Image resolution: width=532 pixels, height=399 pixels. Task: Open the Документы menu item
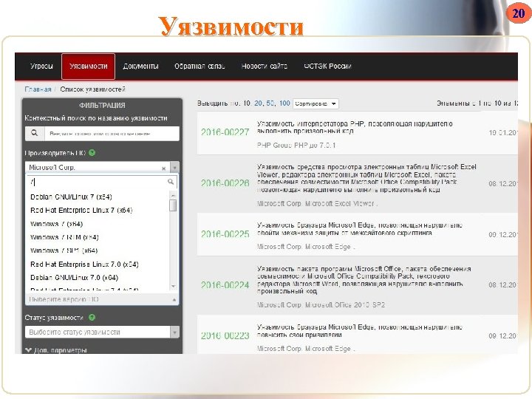pyautogui.click(x=140, y=66)
